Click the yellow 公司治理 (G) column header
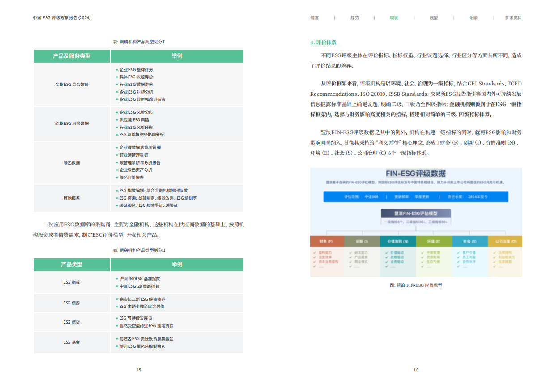 click(505, 241)
